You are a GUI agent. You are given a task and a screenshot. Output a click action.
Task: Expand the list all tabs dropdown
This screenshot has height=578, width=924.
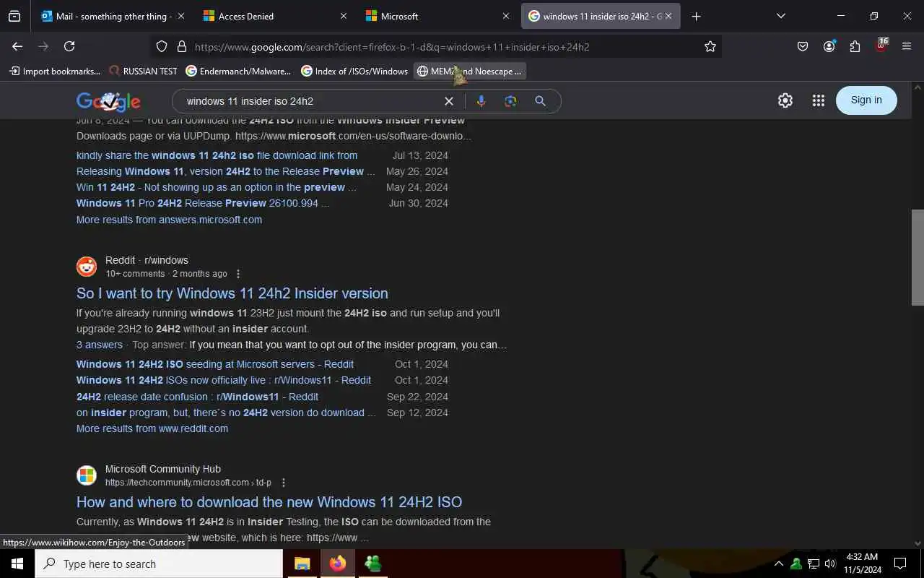click(x=780, y=16)
